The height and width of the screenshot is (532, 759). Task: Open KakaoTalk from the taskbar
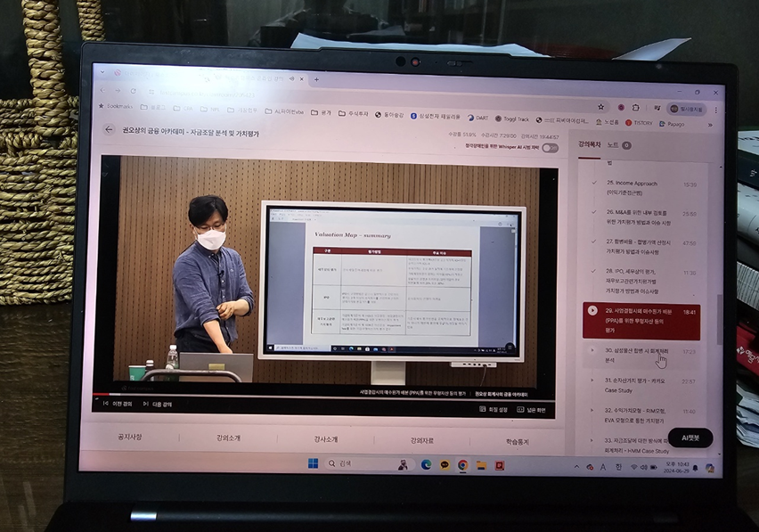click(445, 465)
